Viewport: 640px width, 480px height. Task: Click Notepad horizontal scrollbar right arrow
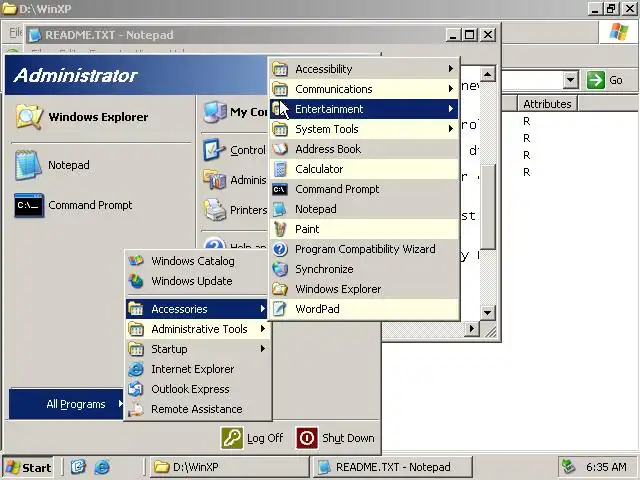coord(472,329)
